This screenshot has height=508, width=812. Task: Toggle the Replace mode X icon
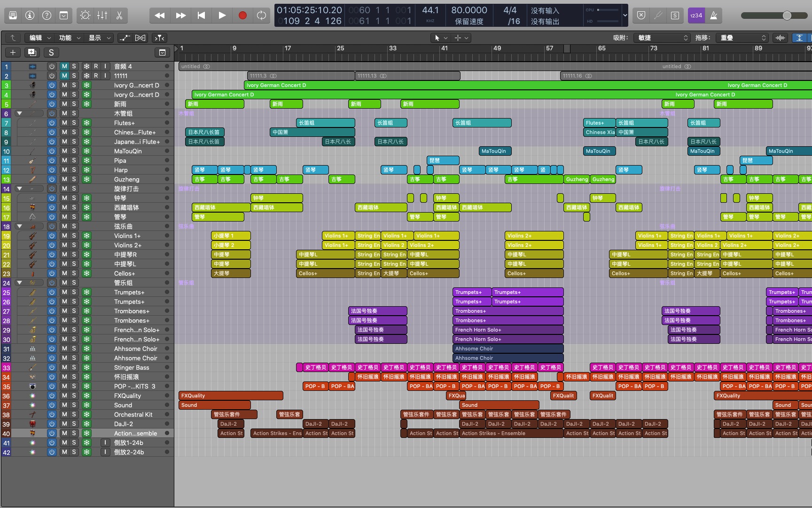point(641,16)
